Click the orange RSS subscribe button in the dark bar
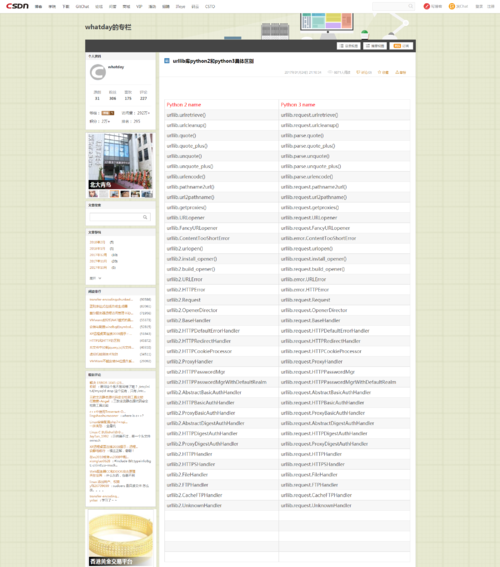500x567 pixels. (x=401, y=46)
